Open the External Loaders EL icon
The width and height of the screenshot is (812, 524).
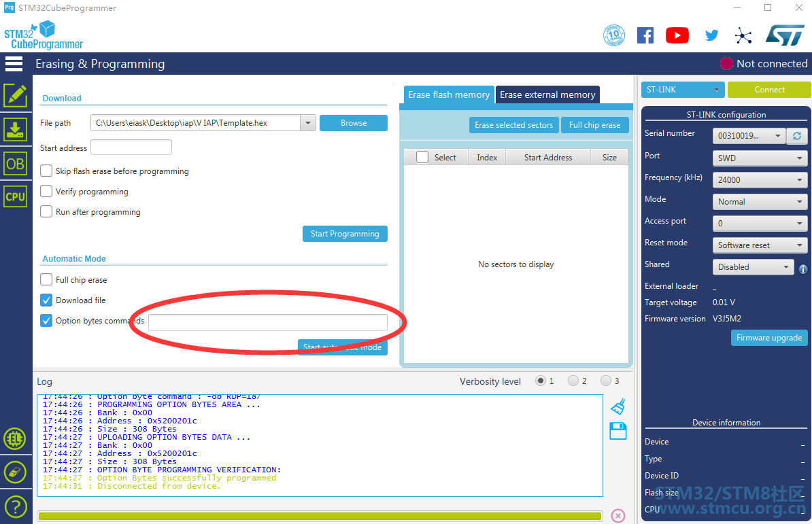[15, 438]
